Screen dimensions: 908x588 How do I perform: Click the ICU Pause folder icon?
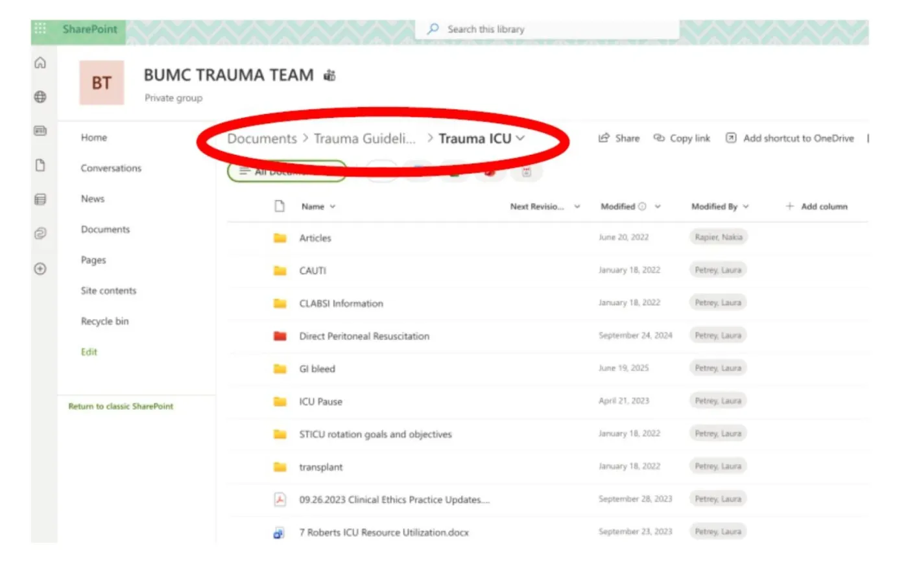tap(280, 401)
